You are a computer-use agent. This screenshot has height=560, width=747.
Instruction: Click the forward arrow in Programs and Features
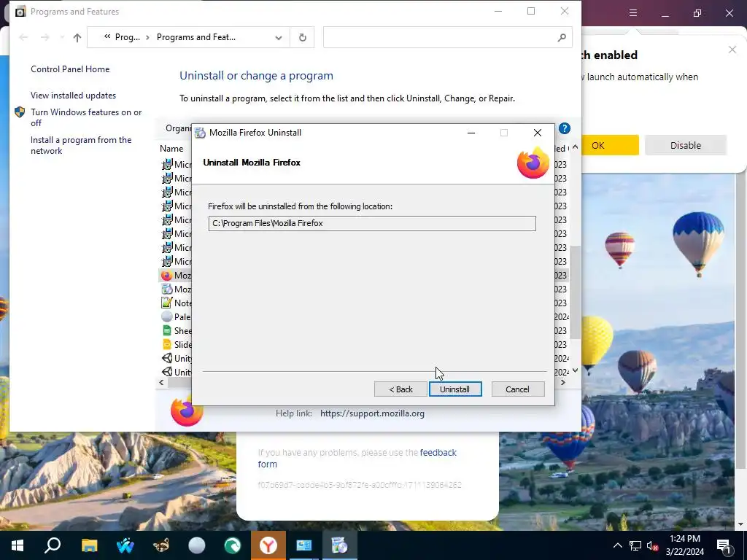44,37
